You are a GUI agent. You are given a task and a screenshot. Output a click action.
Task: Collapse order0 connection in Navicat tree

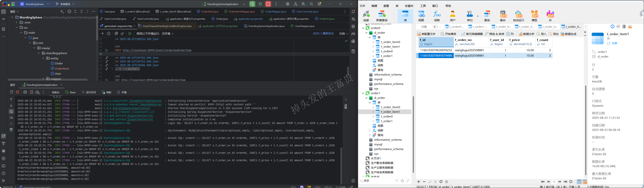pyautogui.click(x=363, y=28)
